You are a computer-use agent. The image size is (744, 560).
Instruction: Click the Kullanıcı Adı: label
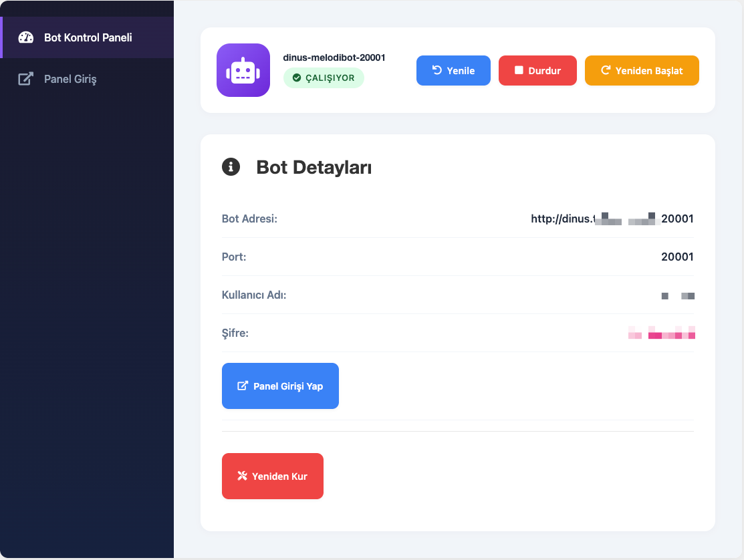254,295
